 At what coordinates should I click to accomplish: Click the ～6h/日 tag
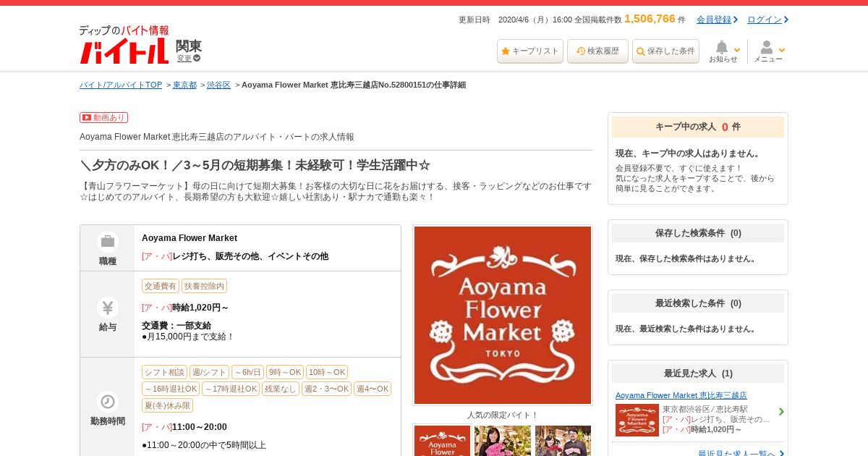[247, 371]
